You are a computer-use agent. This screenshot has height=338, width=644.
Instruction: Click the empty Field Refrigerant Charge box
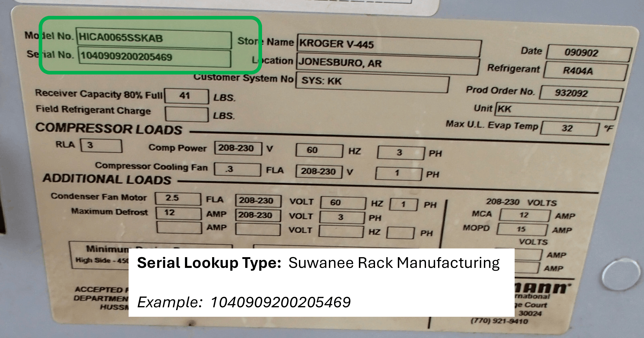[187, 114]
